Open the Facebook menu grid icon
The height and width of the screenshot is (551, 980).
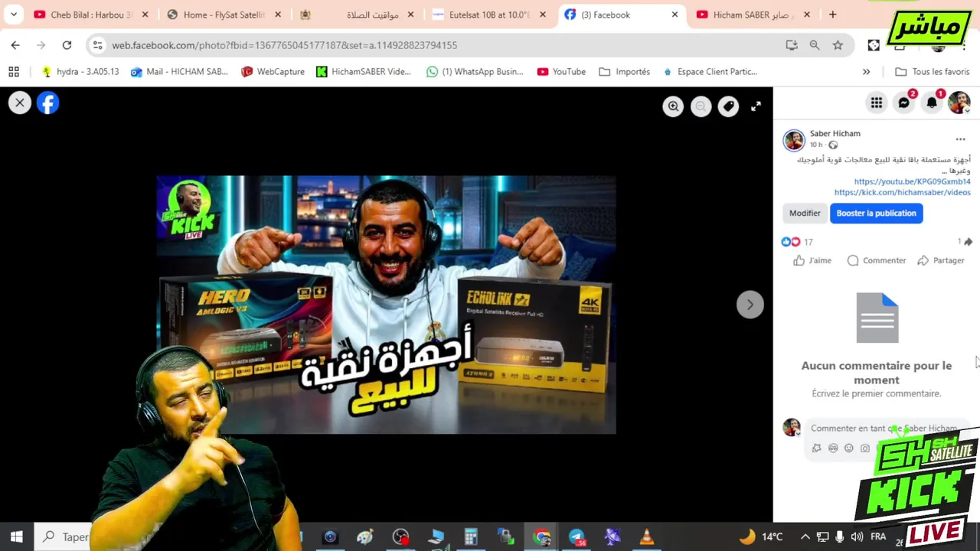[x=877, y=103]
